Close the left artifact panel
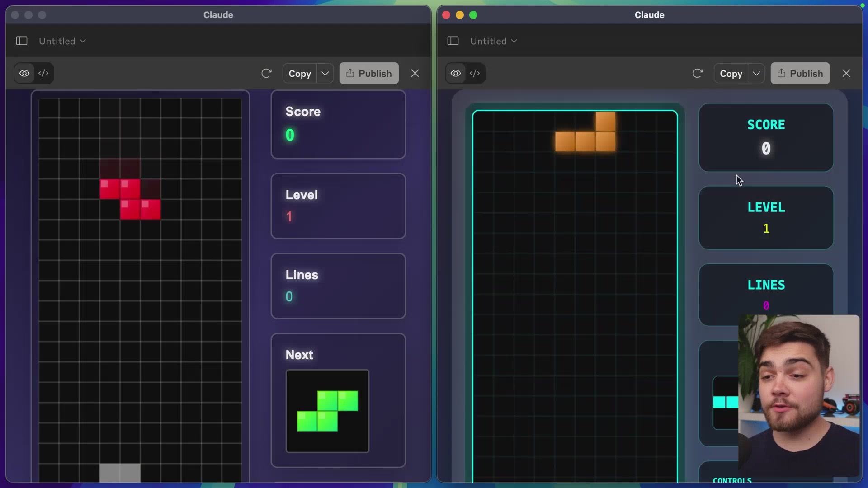This screenshot has height=488, width=868. tap(415, 73)
